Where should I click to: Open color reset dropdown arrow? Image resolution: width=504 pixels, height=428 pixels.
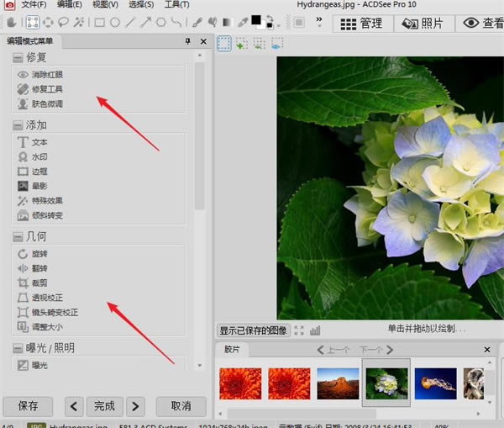coord(278,25)
